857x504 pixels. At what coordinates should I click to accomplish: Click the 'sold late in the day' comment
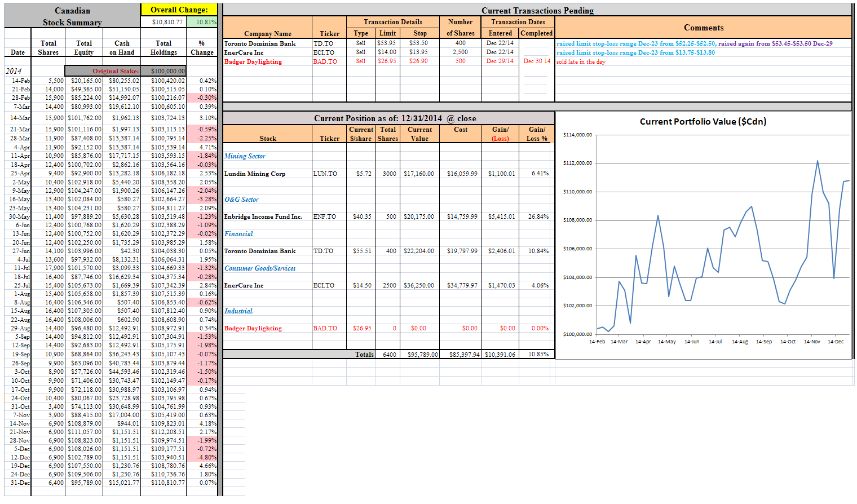point(581,61)
